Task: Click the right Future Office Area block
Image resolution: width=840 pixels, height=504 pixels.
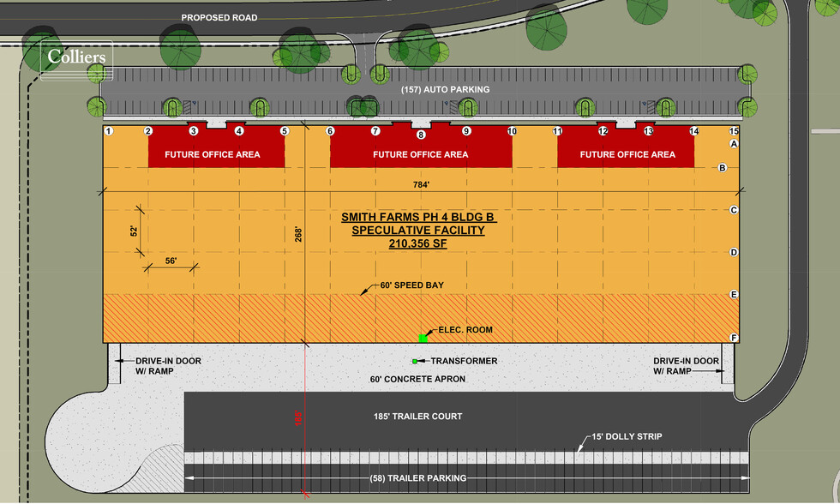Action: coord(626,146)
